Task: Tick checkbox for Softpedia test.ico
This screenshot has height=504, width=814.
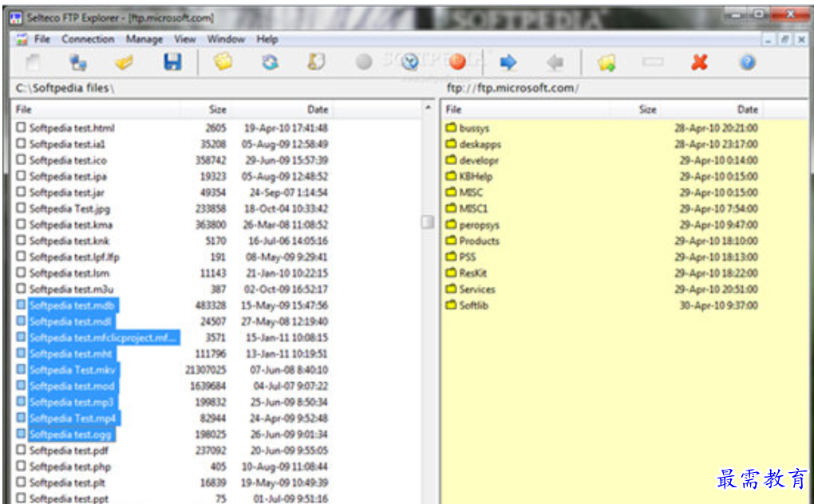Action: click(21, 159)
